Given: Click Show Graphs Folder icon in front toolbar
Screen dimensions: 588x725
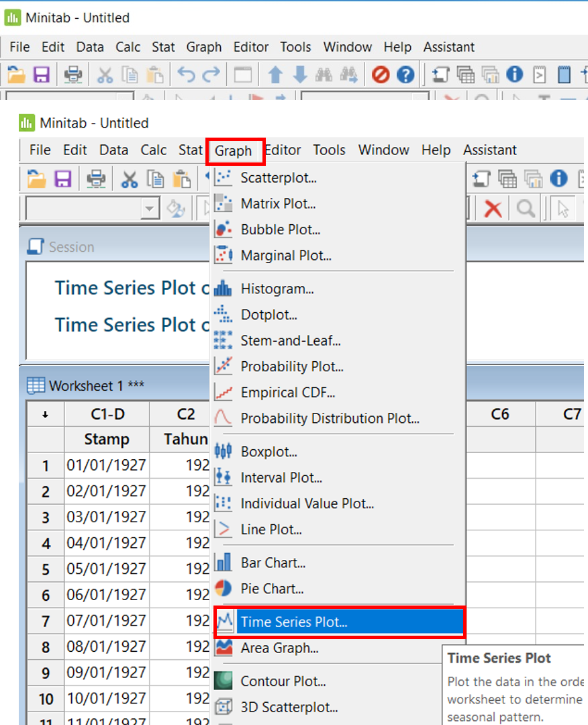Looking at the screenshot, I should (534, 179).
